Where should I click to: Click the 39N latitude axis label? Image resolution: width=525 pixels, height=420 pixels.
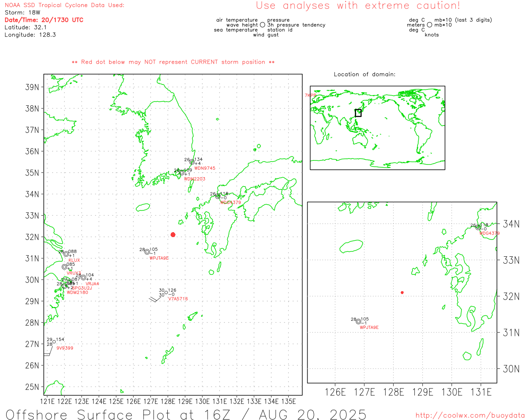32,87
